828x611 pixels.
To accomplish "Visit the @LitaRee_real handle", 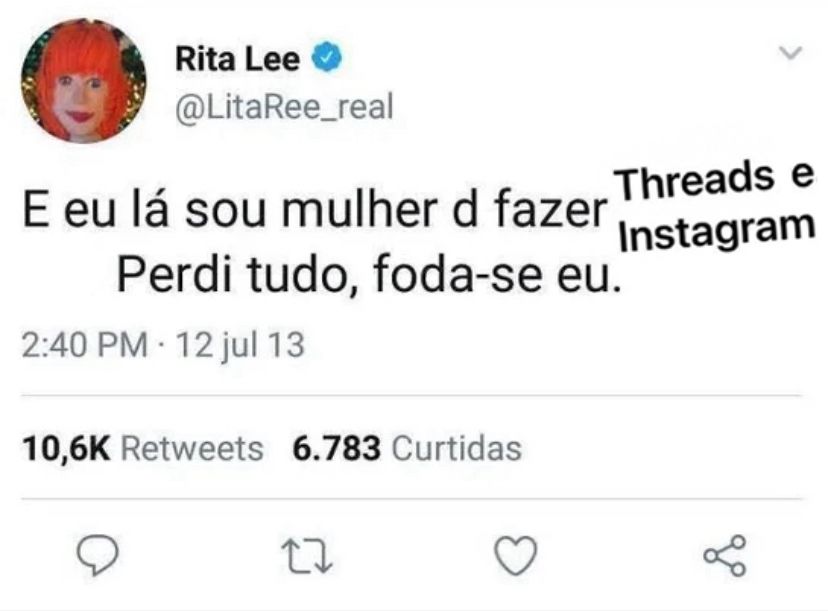I will pos(284,107).
